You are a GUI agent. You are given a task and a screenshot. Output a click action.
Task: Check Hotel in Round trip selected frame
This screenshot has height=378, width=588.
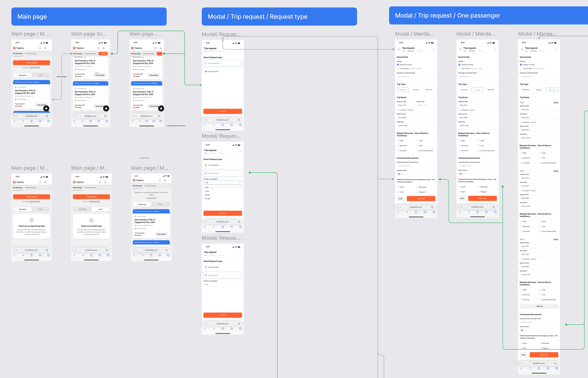(417, 141)
